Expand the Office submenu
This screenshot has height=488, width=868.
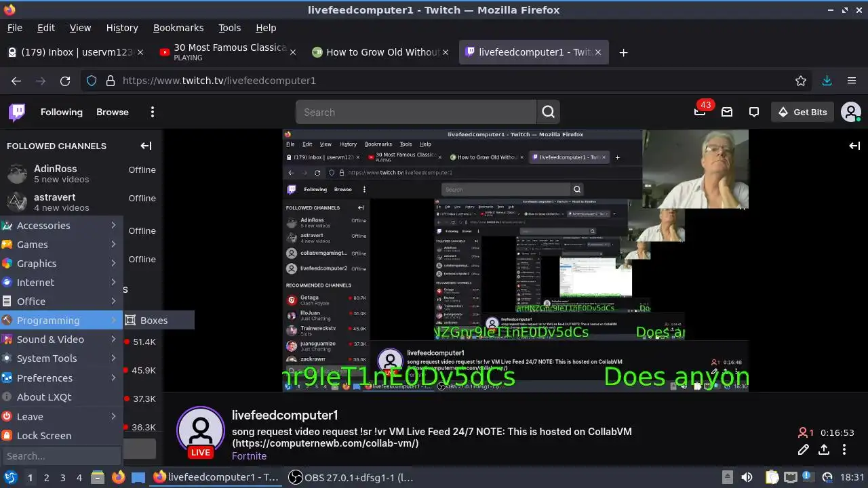61,301
